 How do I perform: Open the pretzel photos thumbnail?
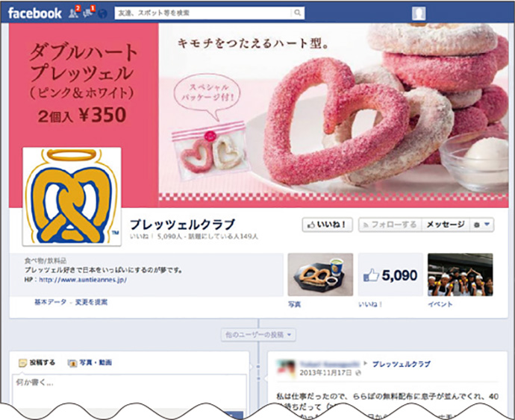(x=320, y=275)
